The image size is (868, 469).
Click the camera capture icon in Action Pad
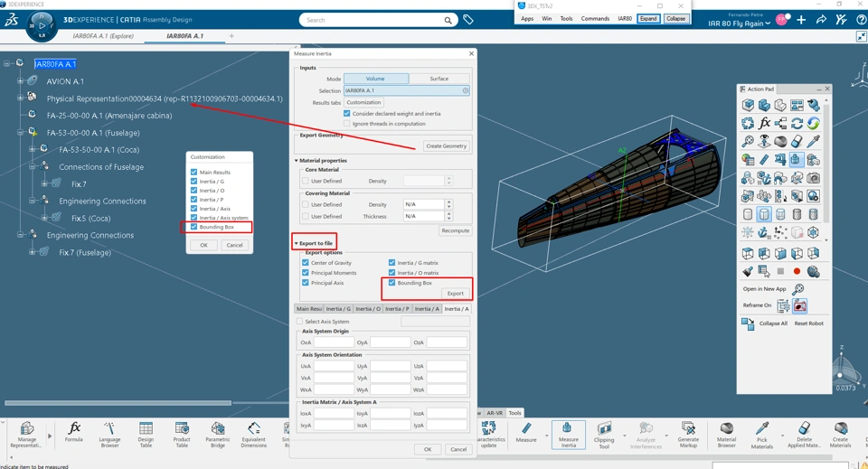[x=813, y=177]
